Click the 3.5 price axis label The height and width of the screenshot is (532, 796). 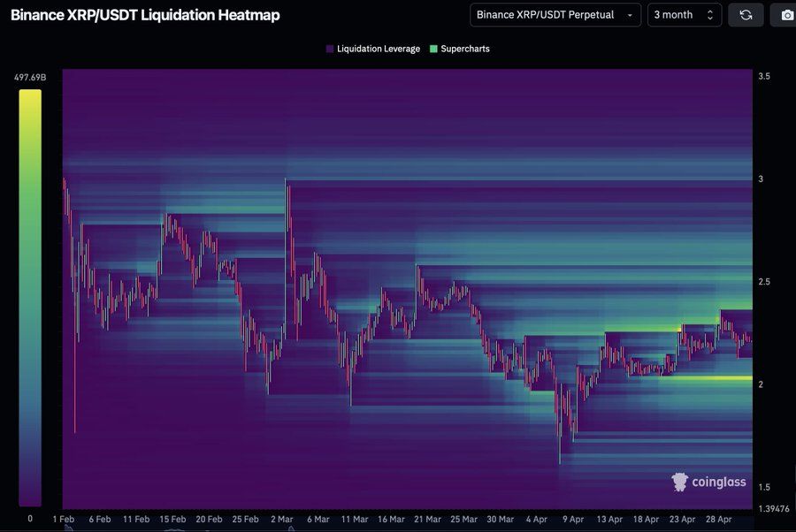[764, 76]
